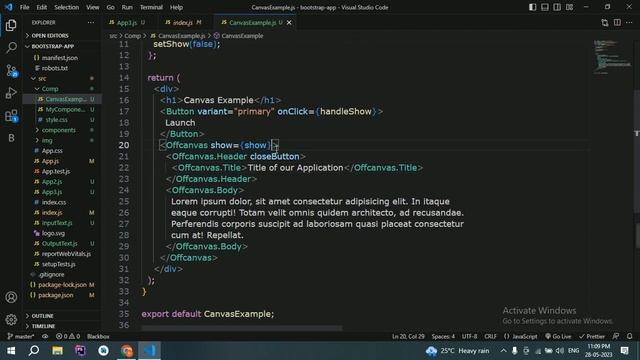Open inputText.js in explorer

click(57, 223)
